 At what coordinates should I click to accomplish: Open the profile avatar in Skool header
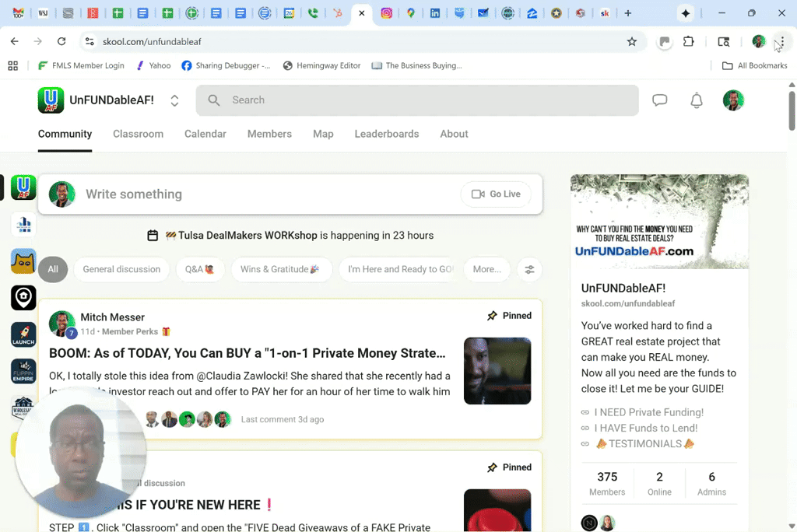733,100
